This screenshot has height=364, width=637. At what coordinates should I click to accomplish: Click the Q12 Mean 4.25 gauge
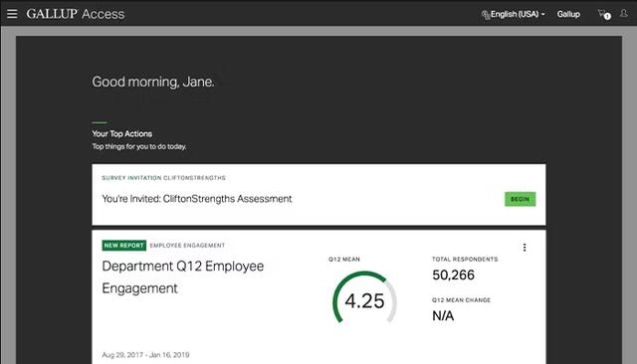click(364, 298)
